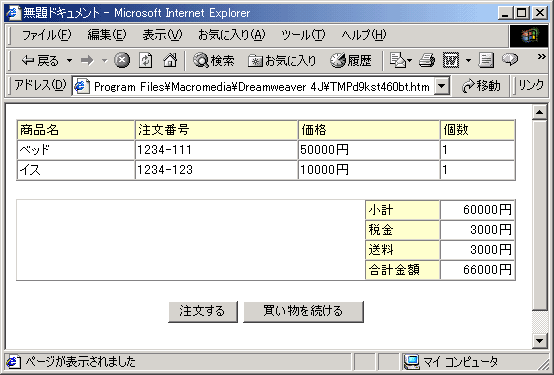554x375 pixels.
Task: Click the Messenger speech bubble icon
Action: tap(510, 60)
